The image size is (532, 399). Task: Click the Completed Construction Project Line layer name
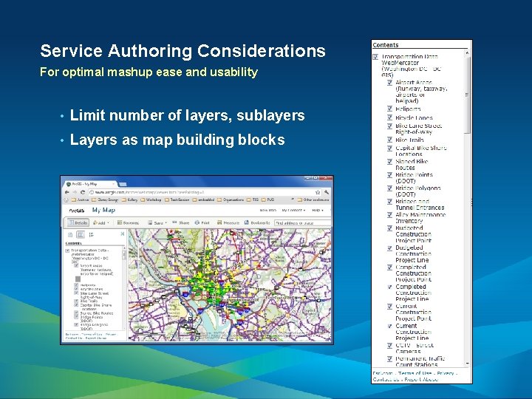pyautogui.click(x=413, y=293)
